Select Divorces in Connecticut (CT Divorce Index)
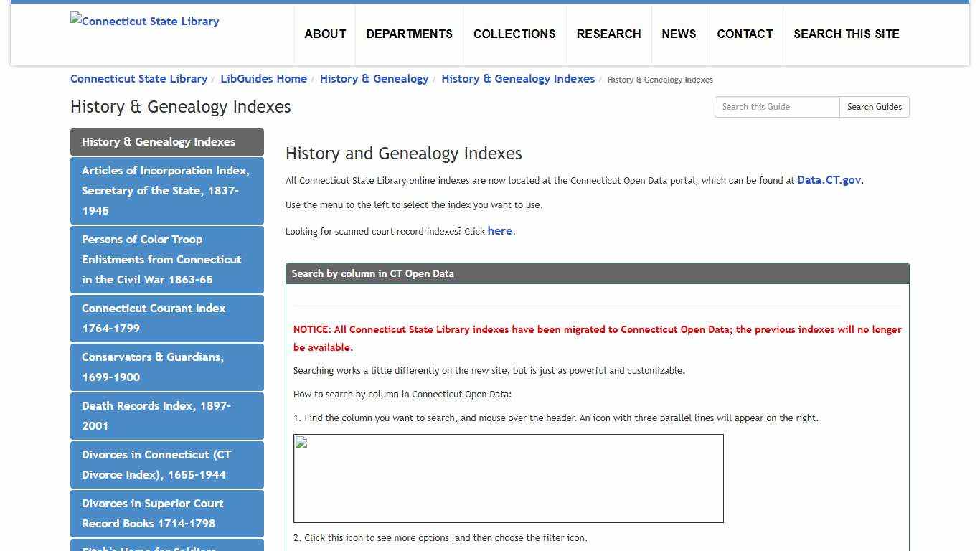Image resolution: width=980 pixels, height=551 pixels. 166,465
